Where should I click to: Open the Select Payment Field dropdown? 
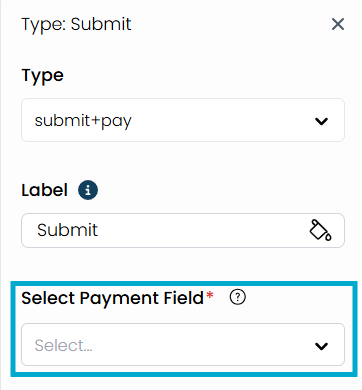point(183,344)
